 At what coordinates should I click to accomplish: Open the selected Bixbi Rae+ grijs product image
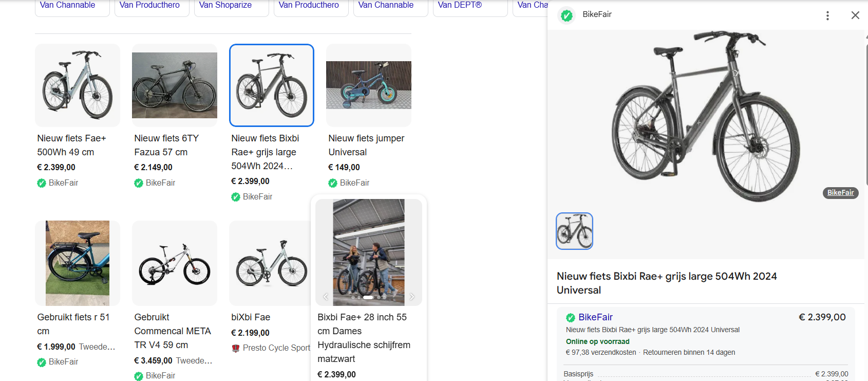272,85
